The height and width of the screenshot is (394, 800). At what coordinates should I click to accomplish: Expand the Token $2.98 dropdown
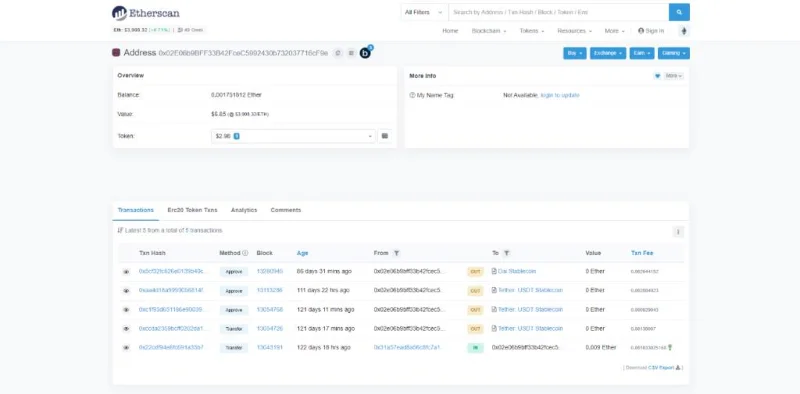pyautogui.click(x=293, y=136)
